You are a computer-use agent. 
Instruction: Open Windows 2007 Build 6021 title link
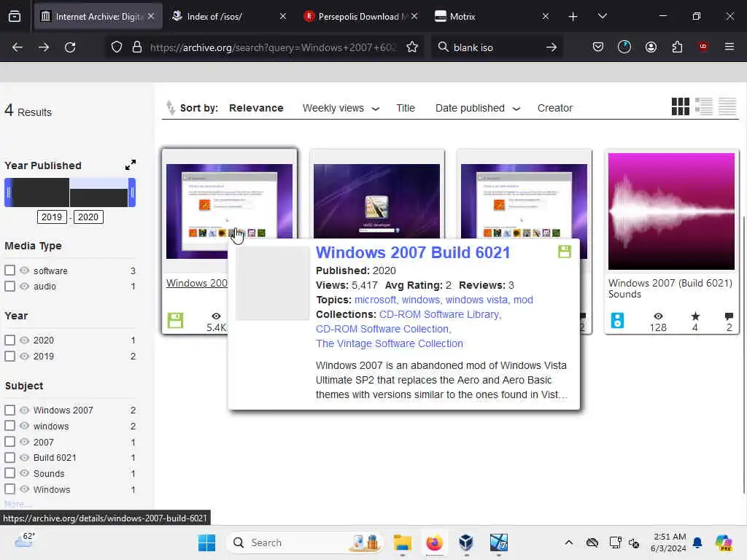(413, 252)
